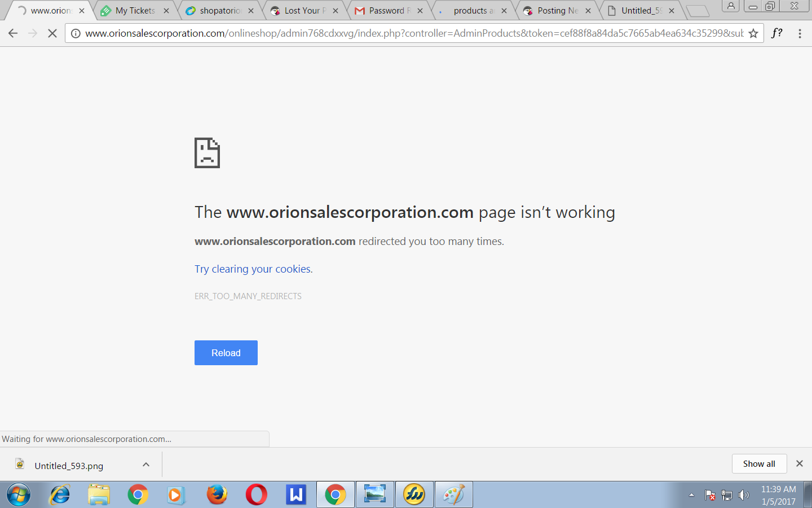Open the Untitled_593.png downloaded file
812x508 pixels.
(69, 466)
